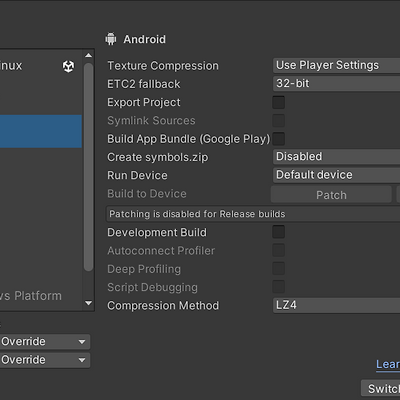Enable the Export Project checkbox
The width and height of the screenshot is (400, 400).
tap(278, 102)
